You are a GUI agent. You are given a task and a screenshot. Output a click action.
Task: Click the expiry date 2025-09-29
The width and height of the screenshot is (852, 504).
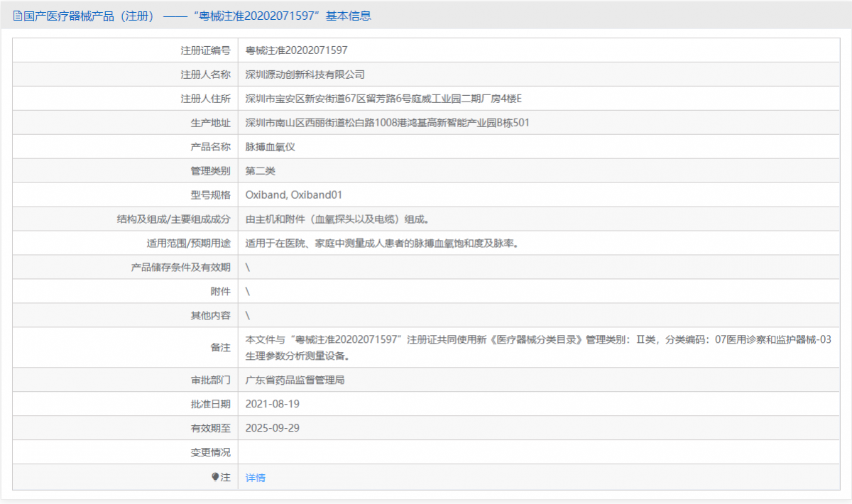271,427
